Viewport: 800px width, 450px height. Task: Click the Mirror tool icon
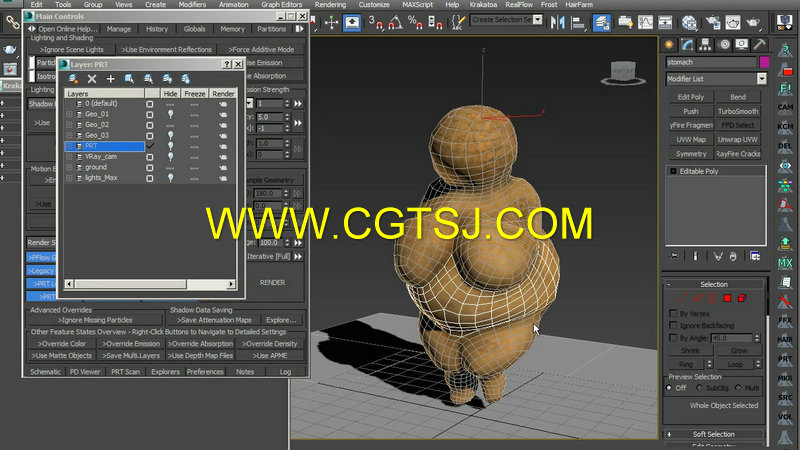(558, 22)
